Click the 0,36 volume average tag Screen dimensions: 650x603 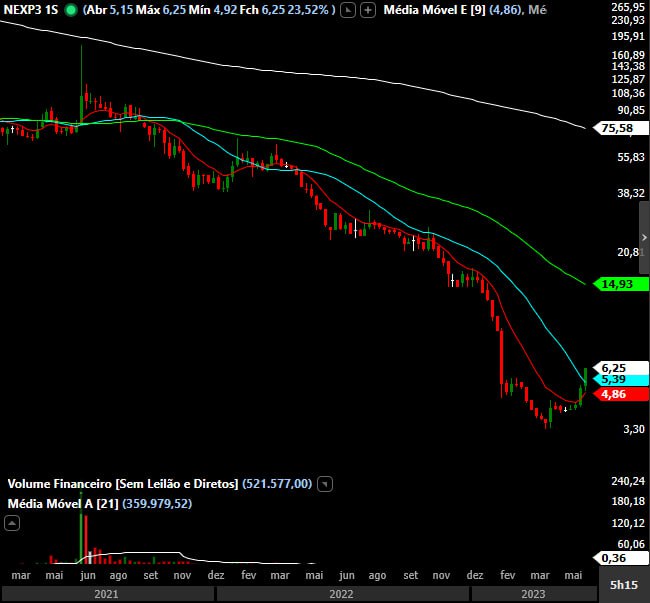tap(621, 558)
